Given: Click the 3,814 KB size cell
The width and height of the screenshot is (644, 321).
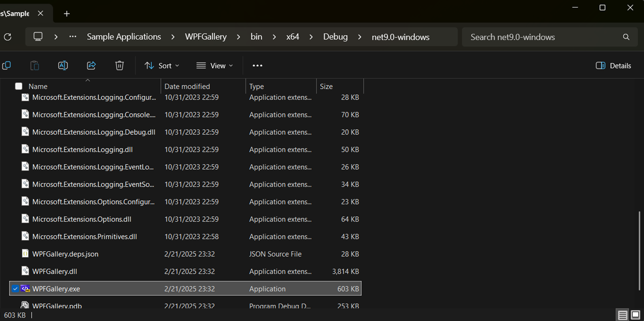Looking at the screenshot, I should point(346,271).
